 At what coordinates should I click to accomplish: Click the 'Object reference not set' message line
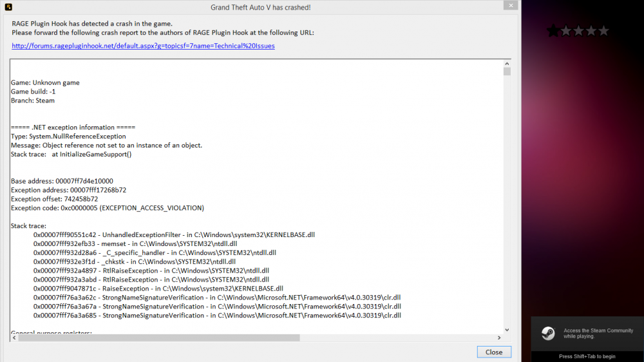[x=106, y=146]
